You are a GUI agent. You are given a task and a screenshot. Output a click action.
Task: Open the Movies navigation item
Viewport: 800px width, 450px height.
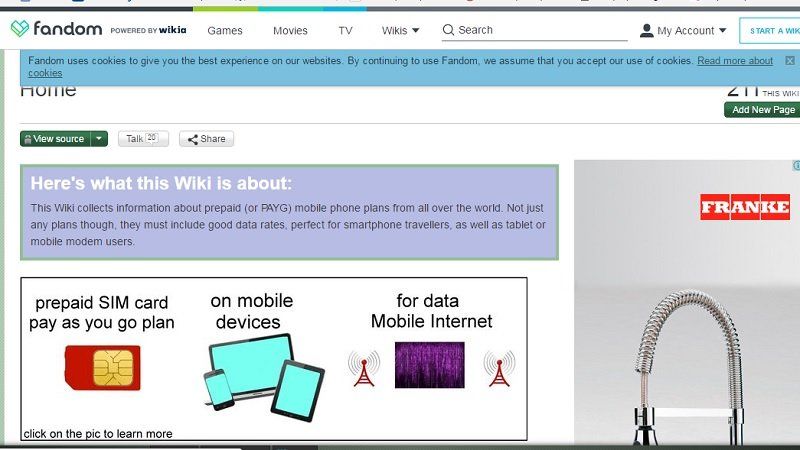point(290,30)
